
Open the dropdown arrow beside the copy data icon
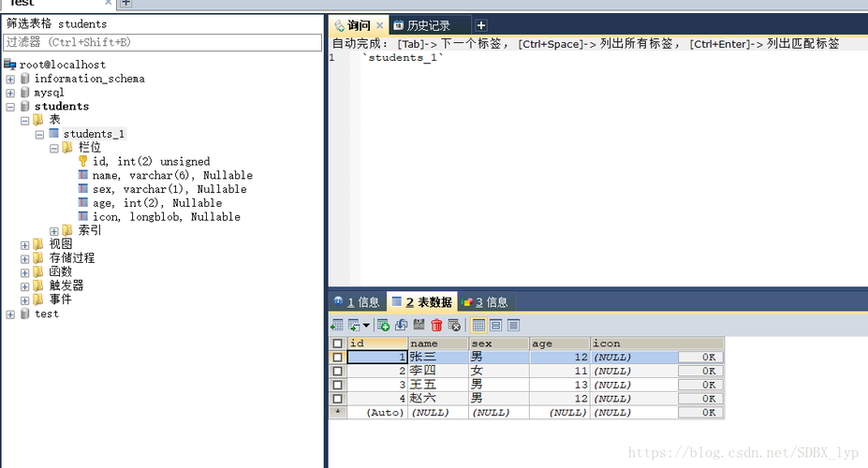(366, 326)
